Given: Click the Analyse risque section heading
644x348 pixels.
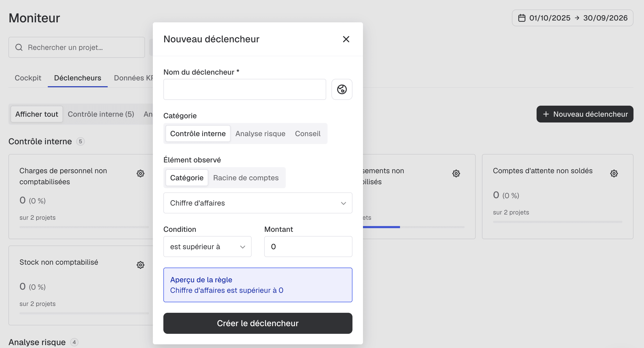Looking at the screenshot, I should (x=37, y=342).
